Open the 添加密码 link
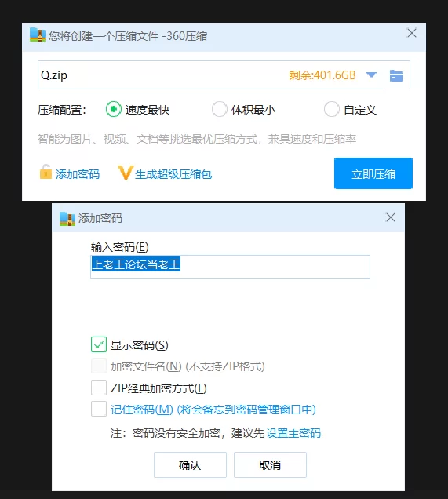 (78, 174)
